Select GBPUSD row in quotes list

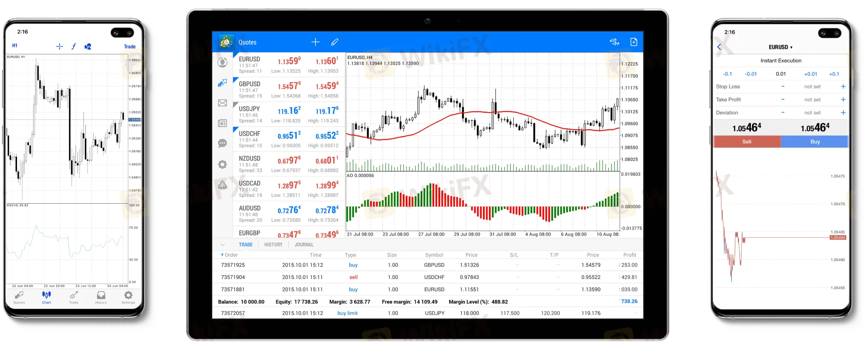[x=289, y=90]
